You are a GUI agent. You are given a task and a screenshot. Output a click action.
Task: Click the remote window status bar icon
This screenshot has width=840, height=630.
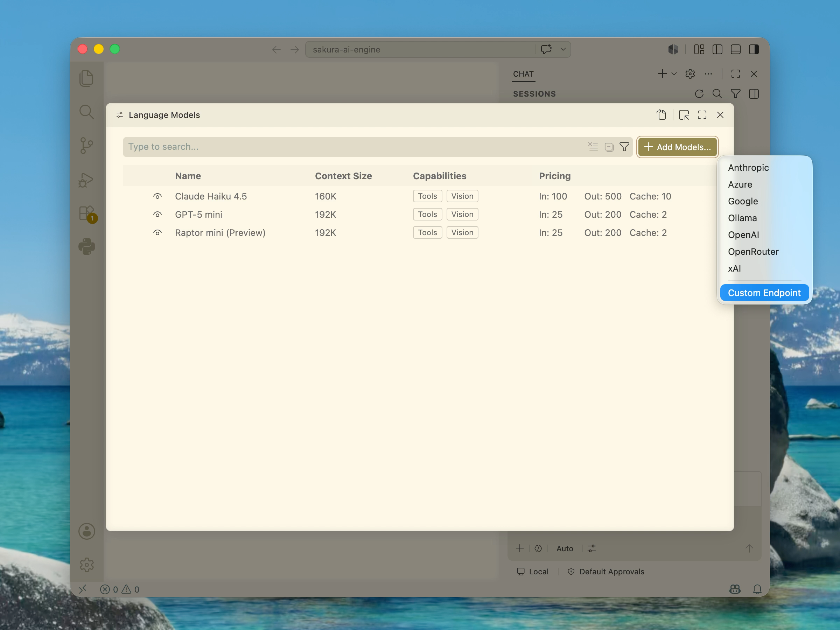83,589
